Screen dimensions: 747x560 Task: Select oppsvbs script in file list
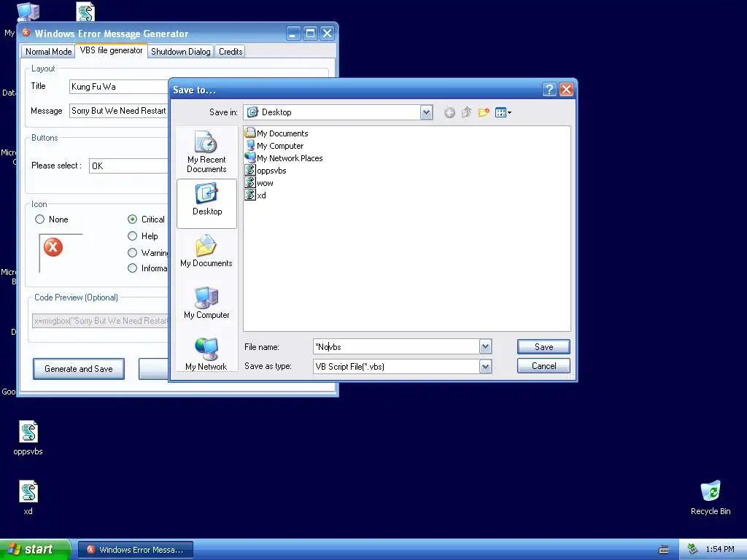pos(266,171)
